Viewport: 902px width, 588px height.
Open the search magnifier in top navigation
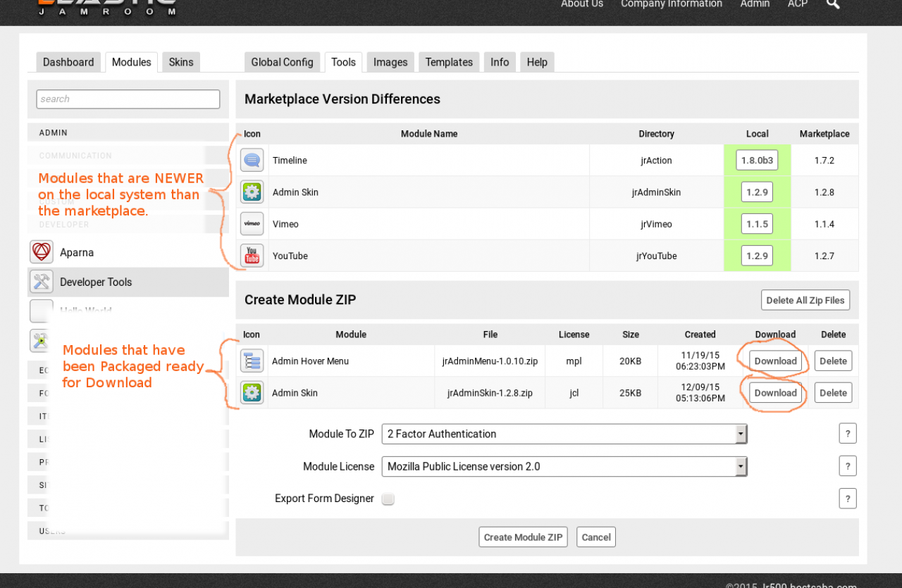point(833,4)
